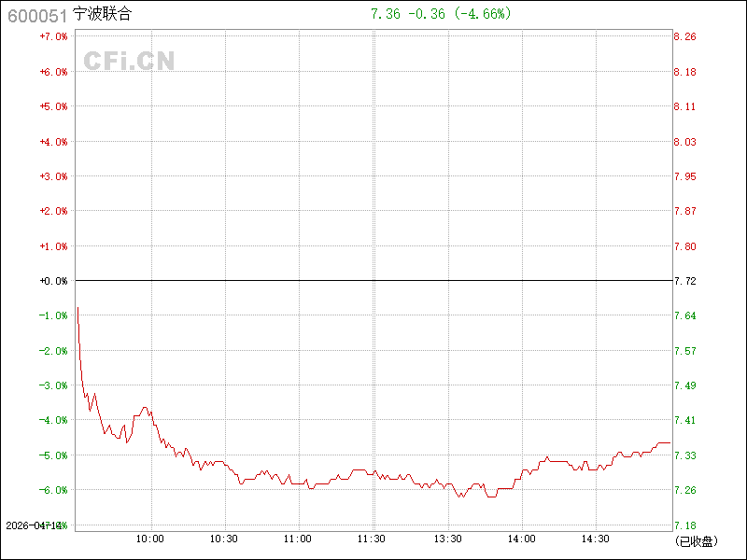
Task: Click the 0.0% baseline axis label
Action: (52, 281)
